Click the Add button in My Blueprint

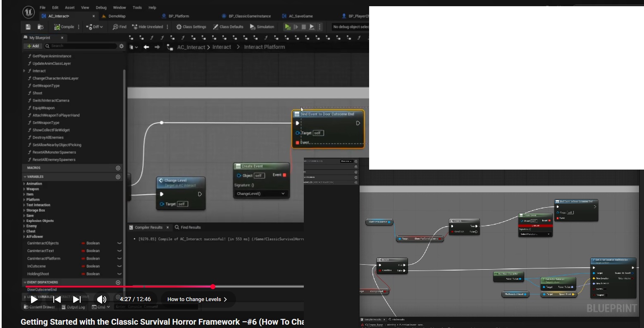pyautogui.click(x=33, y=46)
